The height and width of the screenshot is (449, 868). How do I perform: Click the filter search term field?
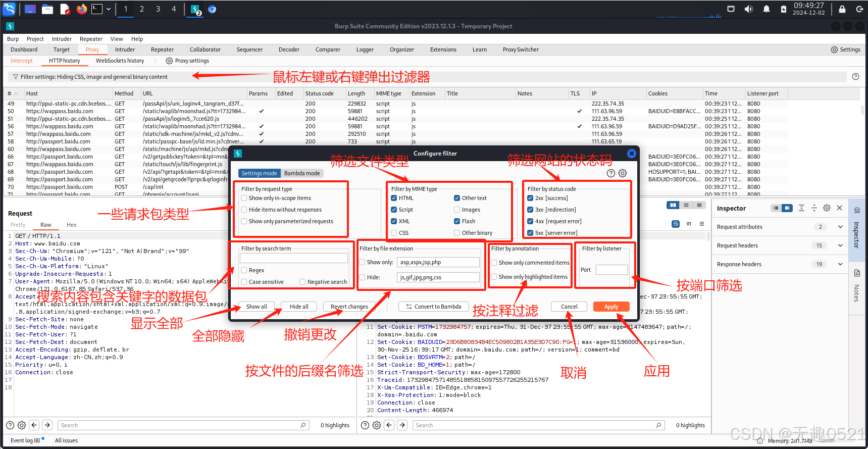pos(294,258)
